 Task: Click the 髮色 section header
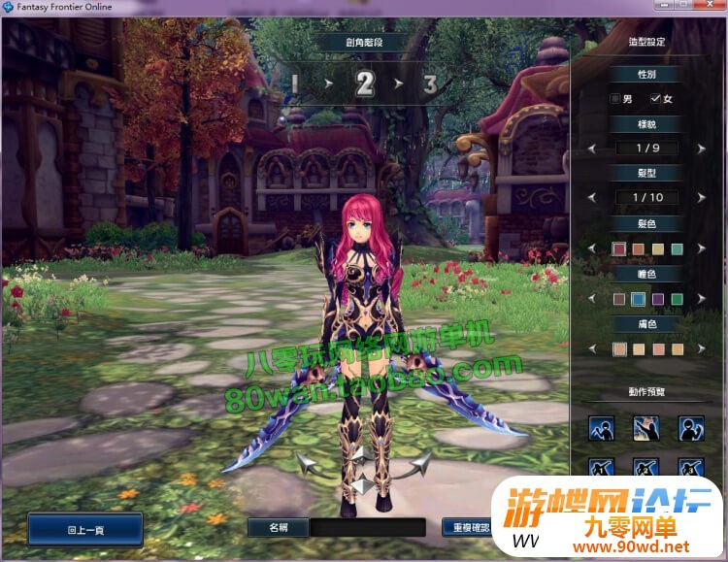[646, 224]
